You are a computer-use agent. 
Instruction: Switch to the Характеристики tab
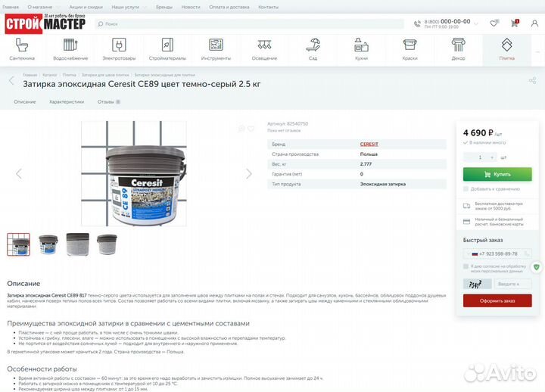click(67, 101)
